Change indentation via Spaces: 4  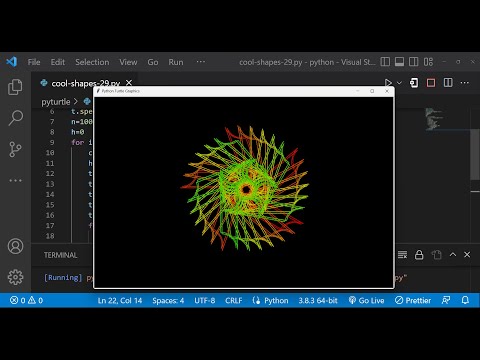pos(168,300)
